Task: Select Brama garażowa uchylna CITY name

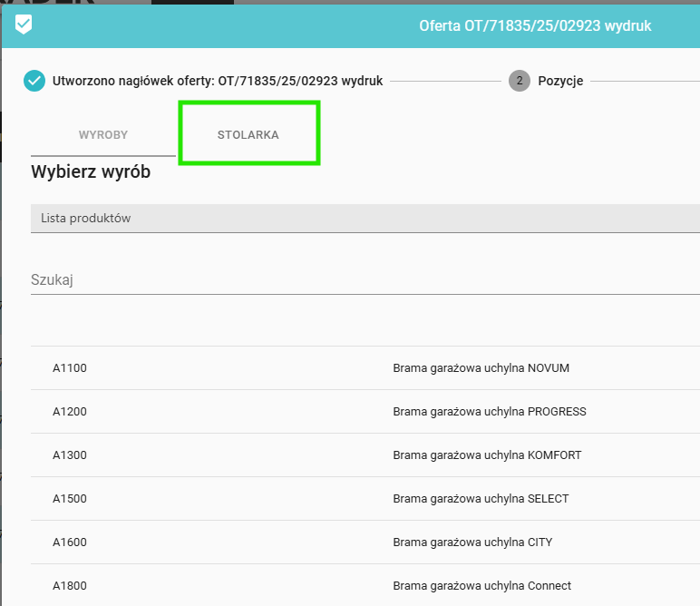Action: (x=472, y=542)
